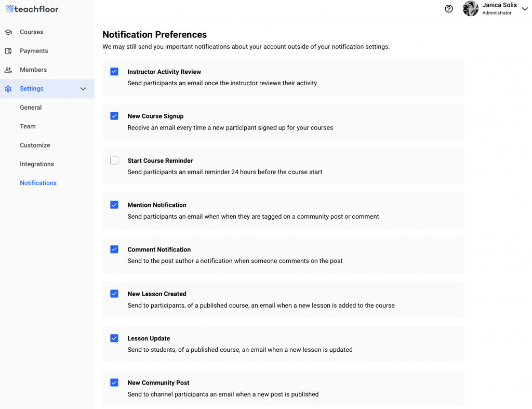Collapse the Settings menu chevron

[83, 89]
